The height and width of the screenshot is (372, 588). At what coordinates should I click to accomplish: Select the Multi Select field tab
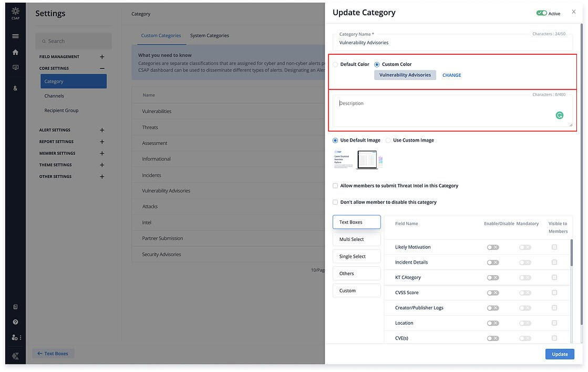(356, 239)
